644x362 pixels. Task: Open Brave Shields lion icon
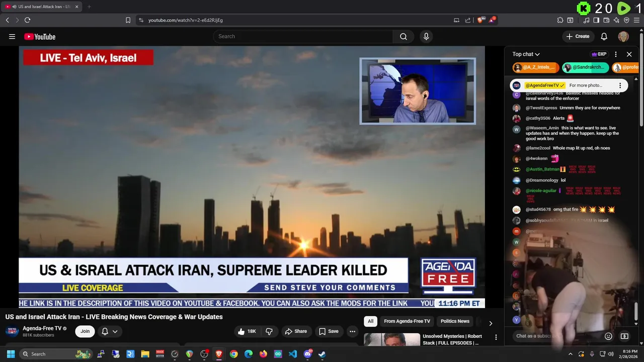480,20
